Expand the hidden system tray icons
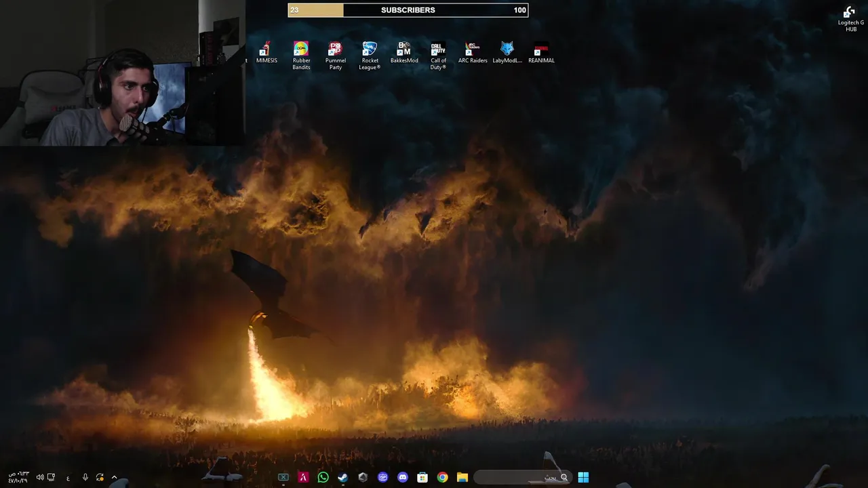Viewport: 868px width, 488px height. pyautogui.click(x=114, y=477)
